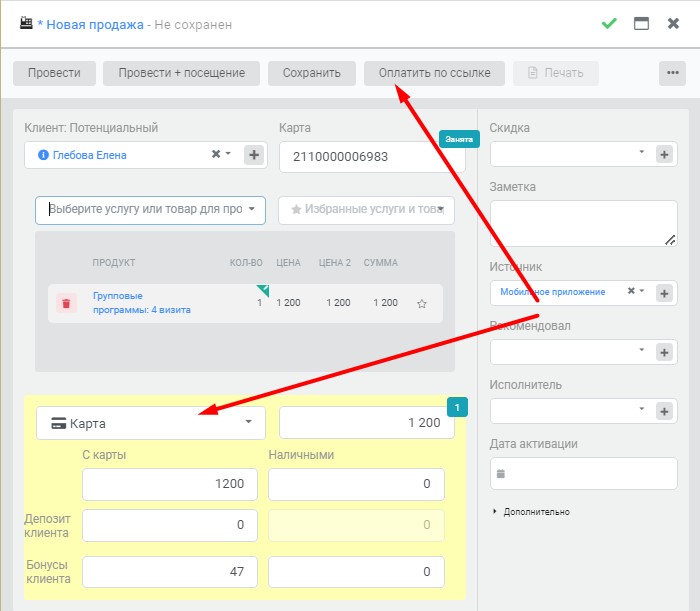
Task: Open the three-dots more actions menu
Action: (672, 73)
